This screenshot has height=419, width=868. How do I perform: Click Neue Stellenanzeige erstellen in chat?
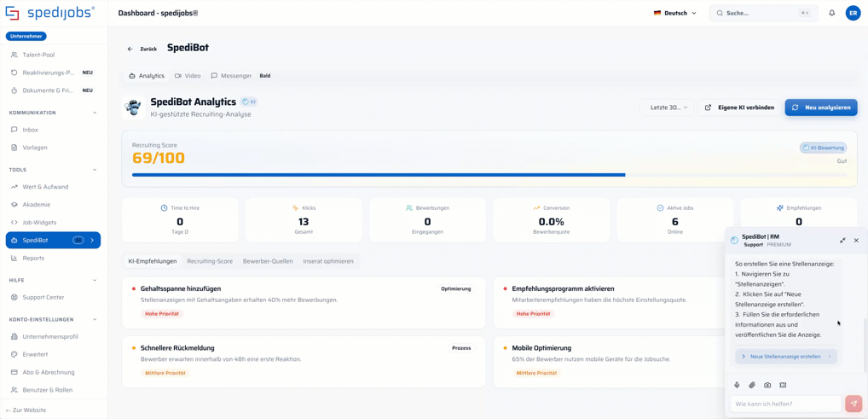786,357
